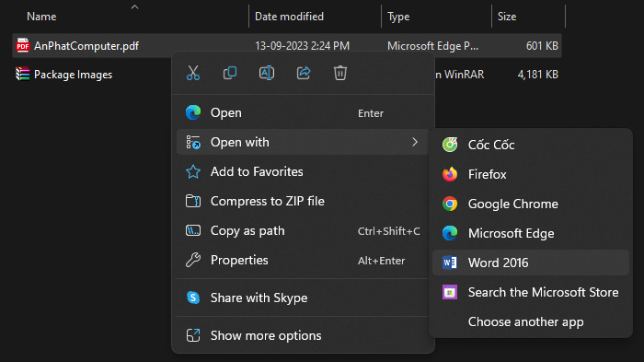Expand the Open with submenu arrow
This screenshot has height=362, width=644.
click(x=415, y=143)
